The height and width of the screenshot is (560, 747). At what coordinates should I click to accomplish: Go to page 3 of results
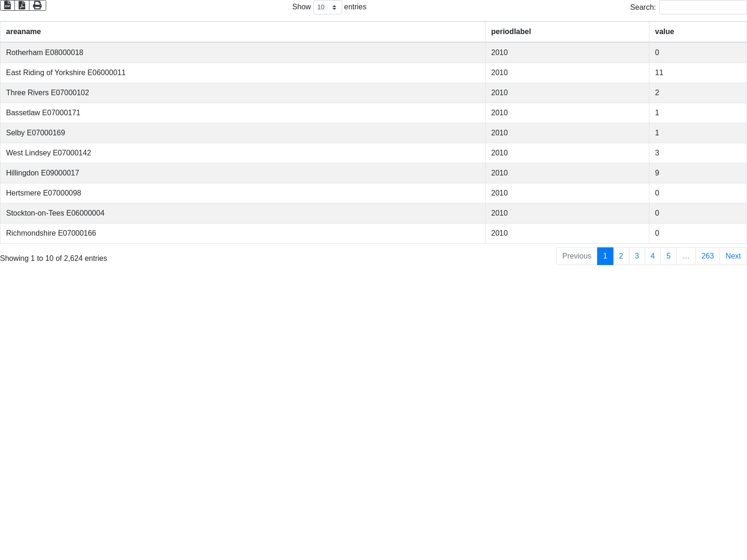pos(637,256)
